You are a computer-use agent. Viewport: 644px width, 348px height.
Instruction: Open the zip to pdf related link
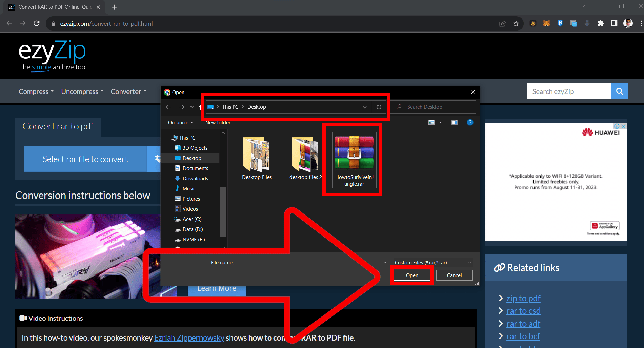tap(523, 298)
